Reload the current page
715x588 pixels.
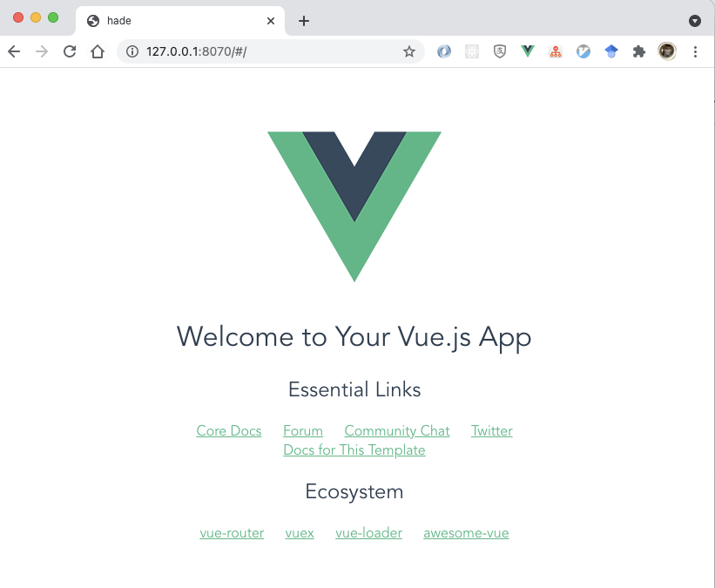click(x=70, y=51)
